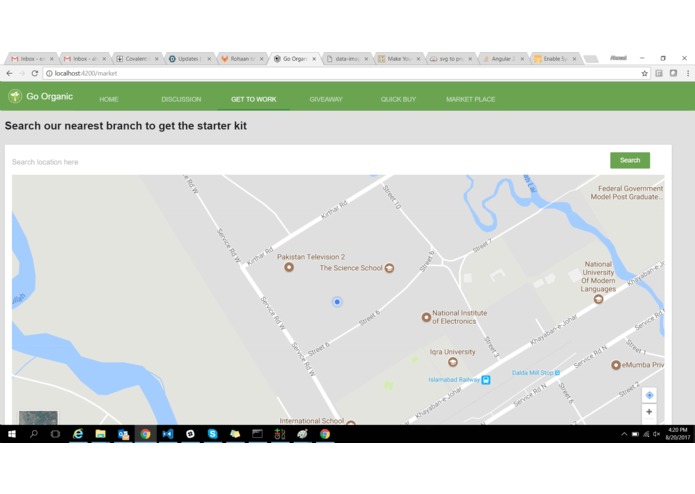Click the site info icon beside localhost
Image resolution: width=695 pixels, height=494 pixels.
(x=49, y=74)
